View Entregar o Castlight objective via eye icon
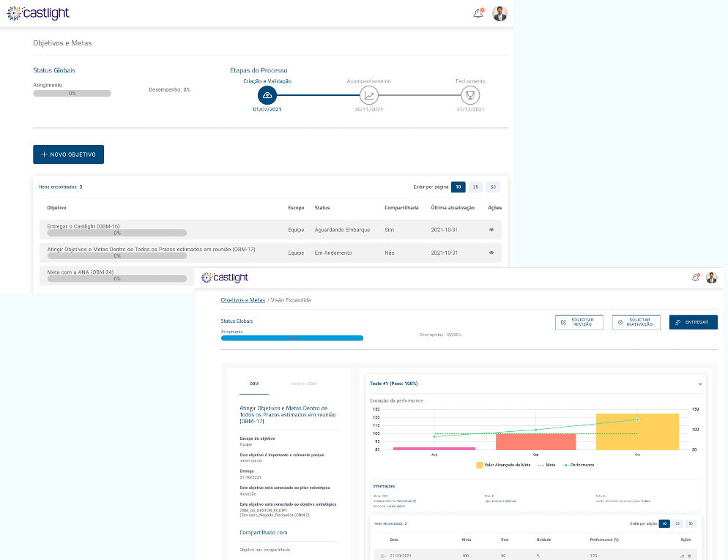Image resolution: width=728 pixels, height=560 pixels. (x=491, y=230)
